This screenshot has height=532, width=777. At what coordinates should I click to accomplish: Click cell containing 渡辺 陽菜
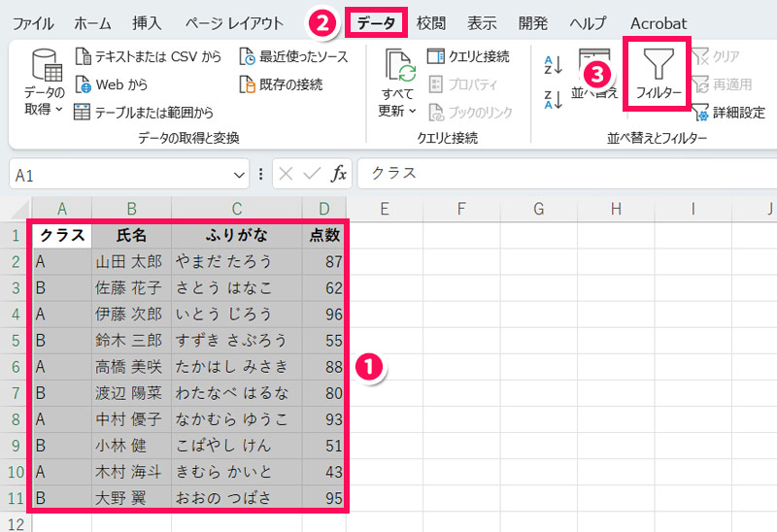[x=132, y=393]
